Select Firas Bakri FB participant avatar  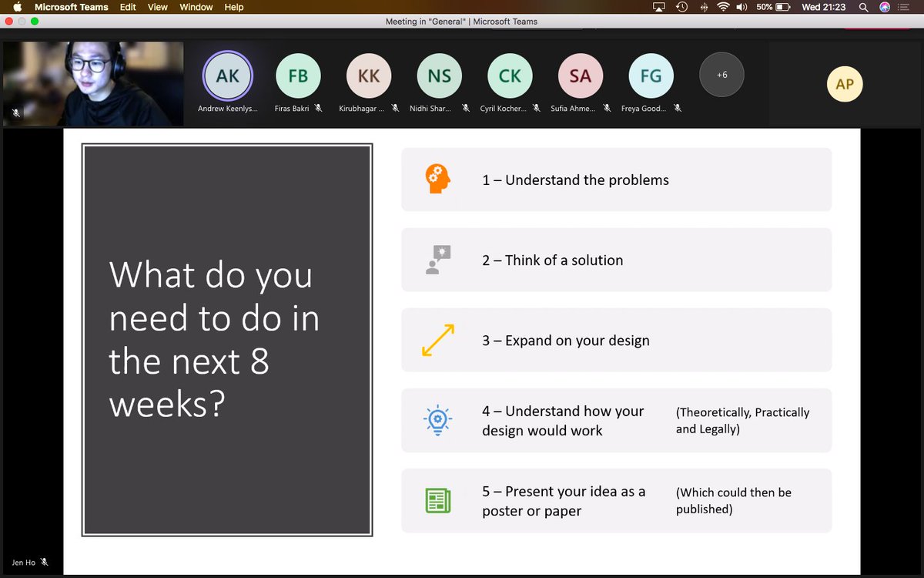tap(298, 76)
